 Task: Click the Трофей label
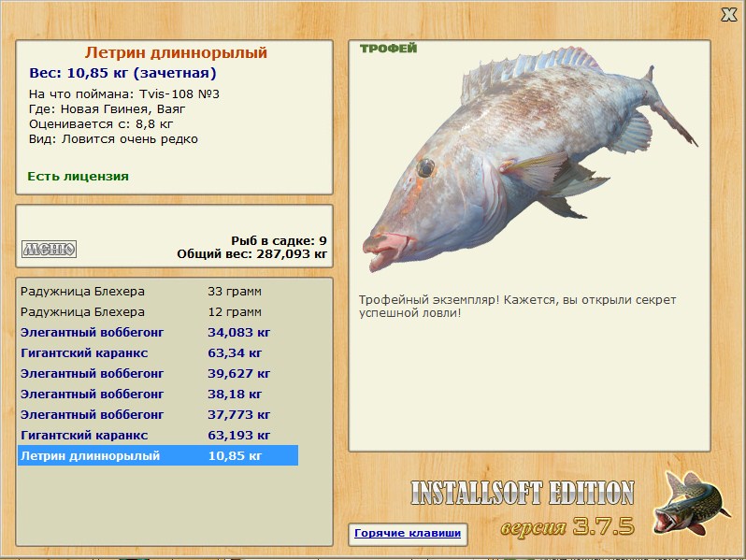[388, 48]
